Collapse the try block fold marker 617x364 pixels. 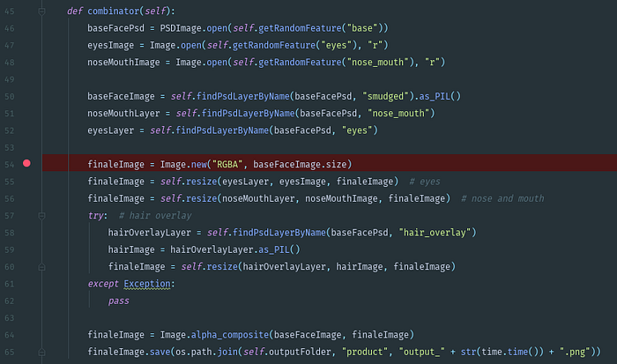42,216
